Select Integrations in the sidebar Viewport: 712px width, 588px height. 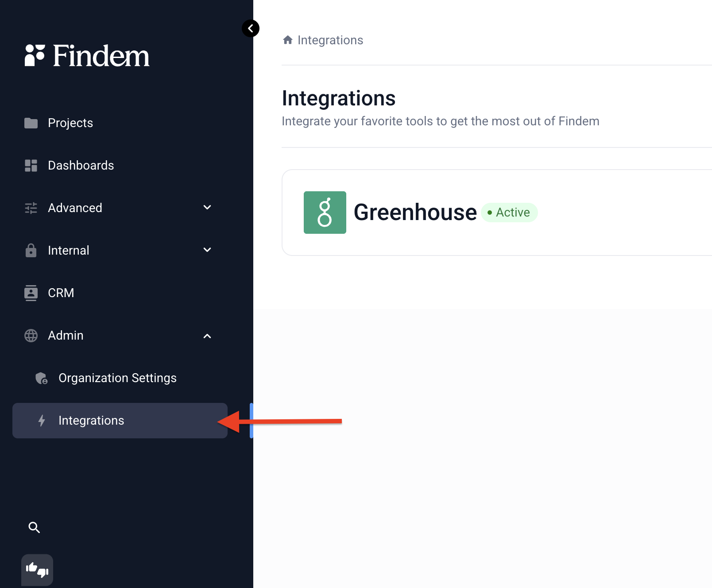point(120,421)
